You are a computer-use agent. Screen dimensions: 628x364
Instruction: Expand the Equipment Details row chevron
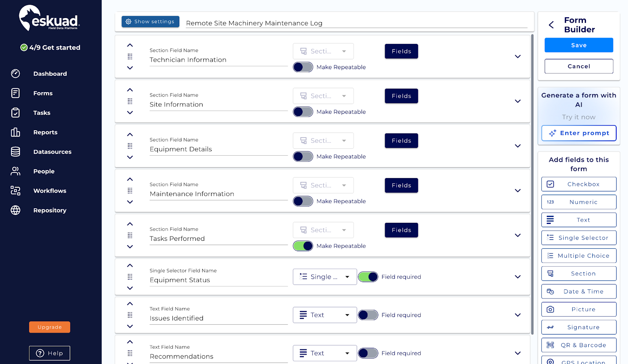click(518, 146)
